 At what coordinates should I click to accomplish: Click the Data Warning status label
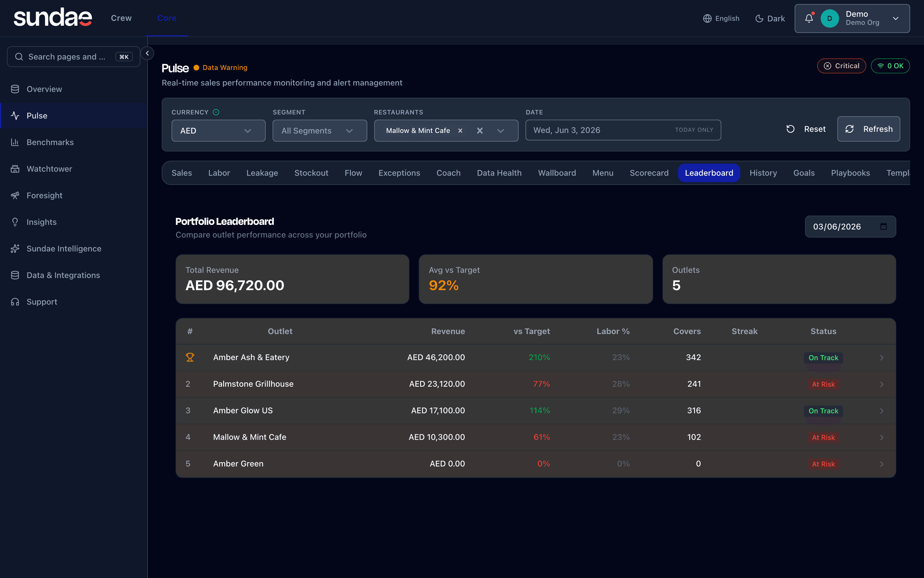tap(225, 67)
